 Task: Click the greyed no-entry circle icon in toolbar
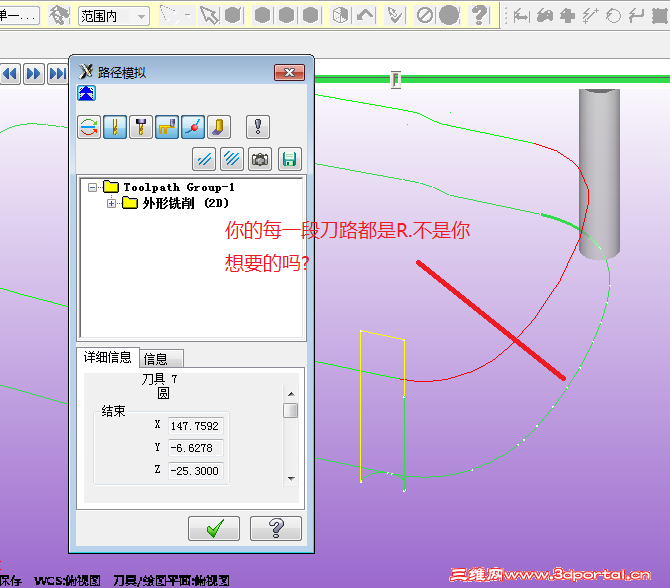[x=425, y=16]
